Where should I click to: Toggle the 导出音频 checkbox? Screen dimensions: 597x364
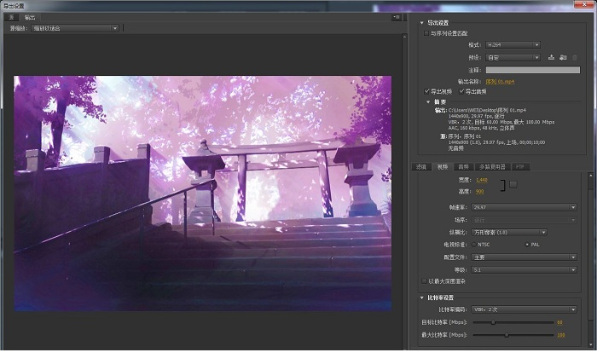461,91
